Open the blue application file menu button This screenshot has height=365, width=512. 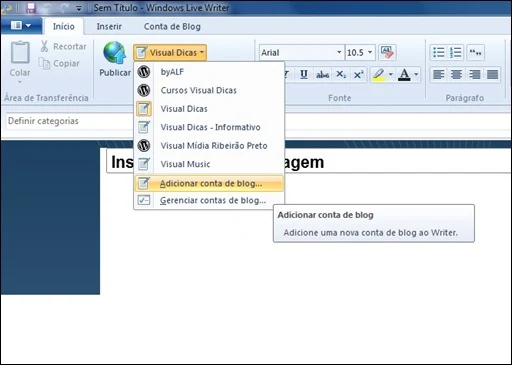21,25
